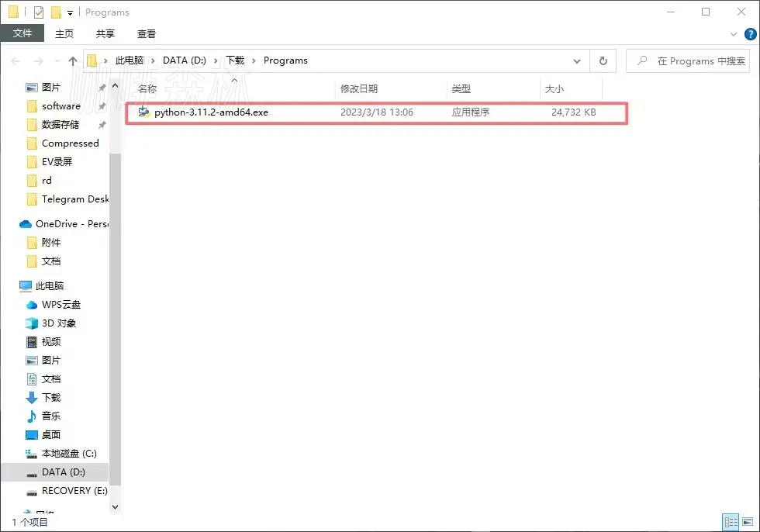Expand the chevron after 下载 in address bar
Viewport: 760px width, 532px height.
[x=254, y=60]
